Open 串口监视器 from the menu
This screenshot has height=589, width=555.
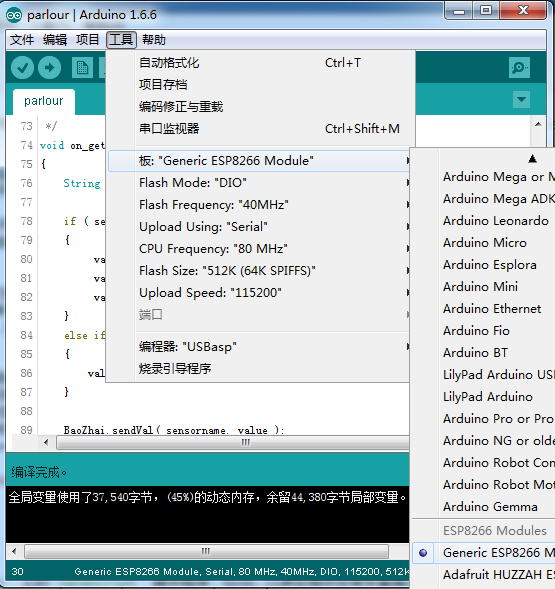[259, 128]
